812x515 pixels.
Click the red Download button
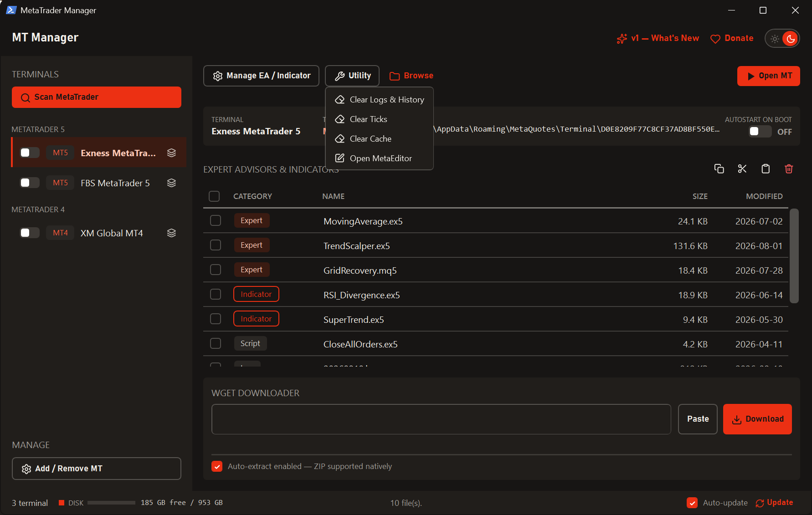coord(757,419)
